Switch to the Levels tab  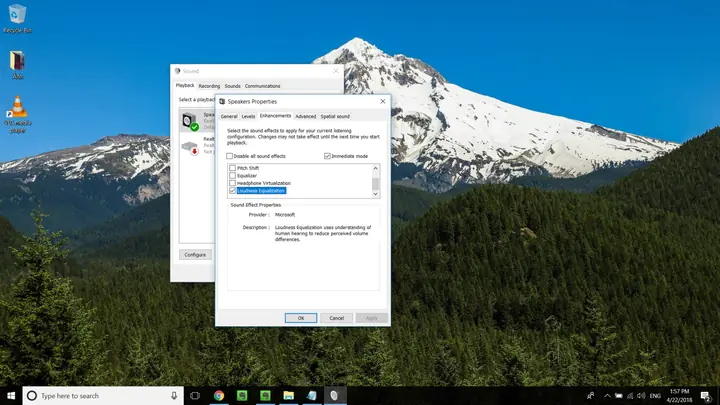(248, 116)
